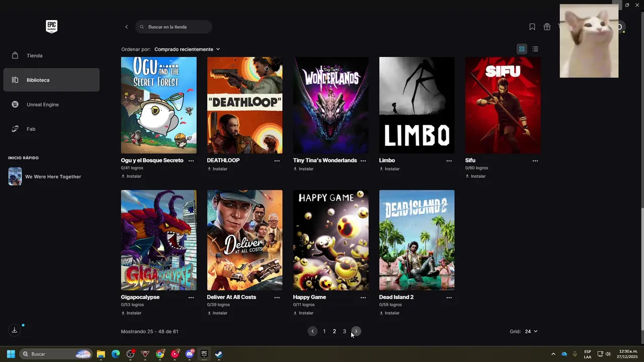Go to page 1
The width and height of the screenshot is (644, 362).
click(x=324, y=331)
